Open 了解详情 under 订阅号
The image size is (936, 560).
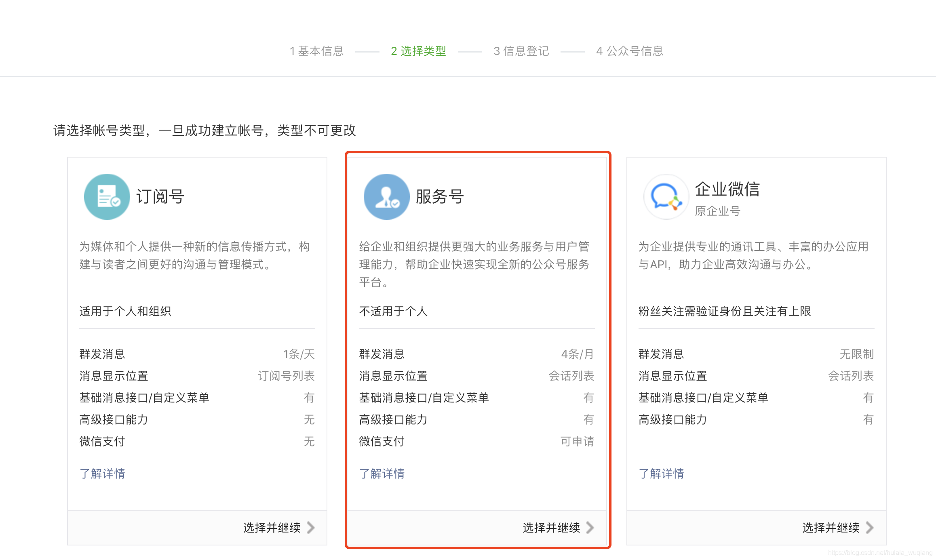103,474
